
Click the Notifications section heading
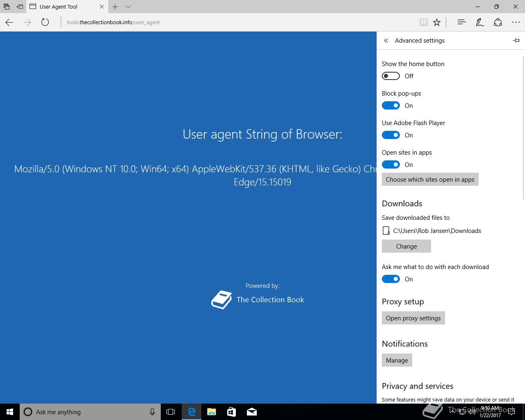405,344
